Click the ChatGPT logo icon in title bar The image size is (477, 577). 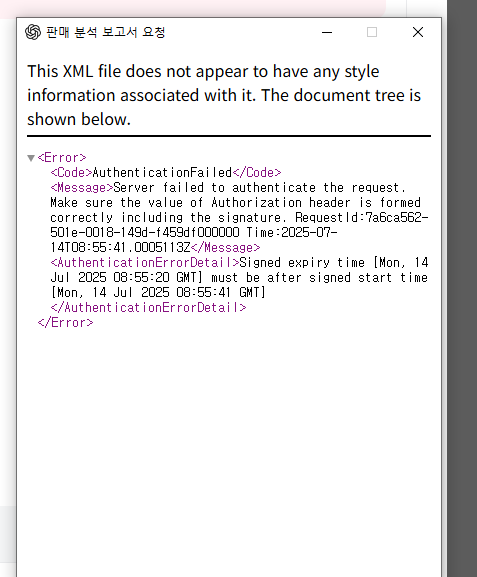(x=33, y=32)
